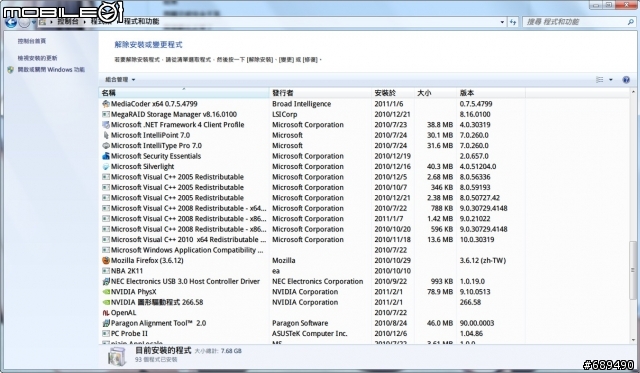Click the Back navigation arrow button
Screen dimensions: 640x373
pos(11,22)
